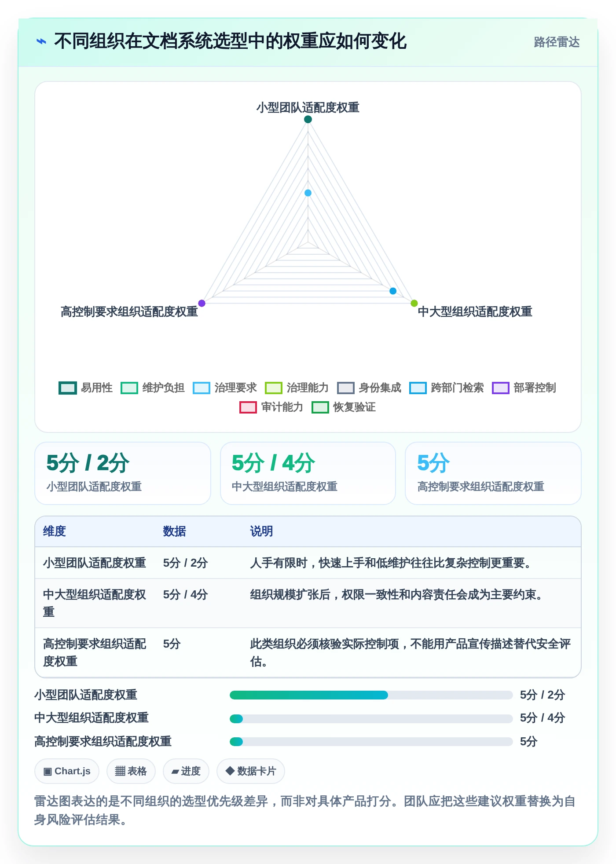Toggle the 维护负担 legend swatch
The width and height of the screenshot is (616, 864).
click(x=129, y=388)
